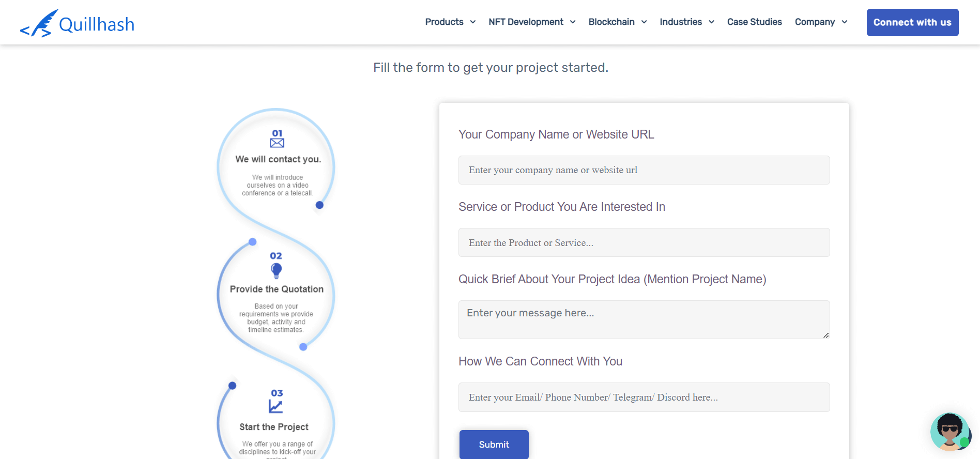The height and width of the screenshot is (459, 980).
Task: Click the envelope icon in step 01
Action: click(x=277, y=143)
